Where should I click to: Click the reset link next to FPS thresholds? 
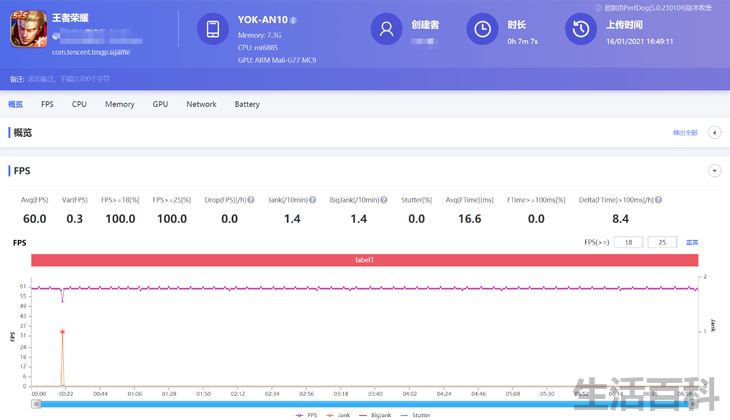pyautogui.click(x=692, y=243)
